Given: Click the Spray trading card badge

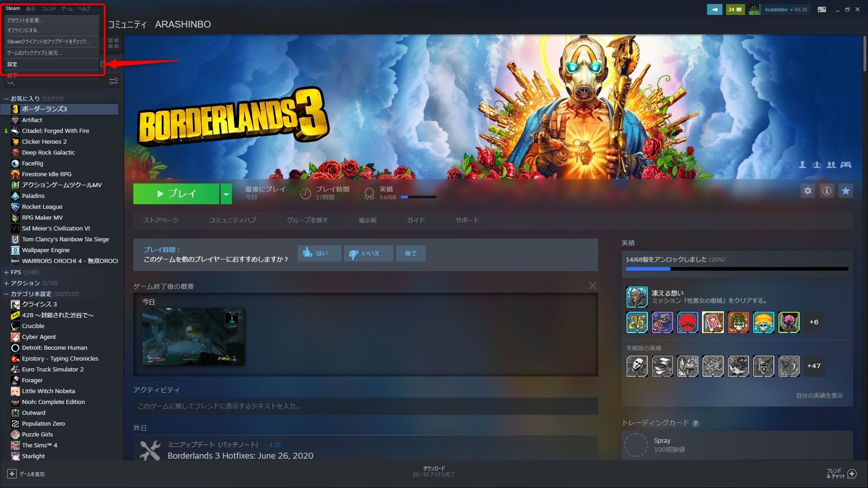Looking at the screenshot, I should 636,445.
